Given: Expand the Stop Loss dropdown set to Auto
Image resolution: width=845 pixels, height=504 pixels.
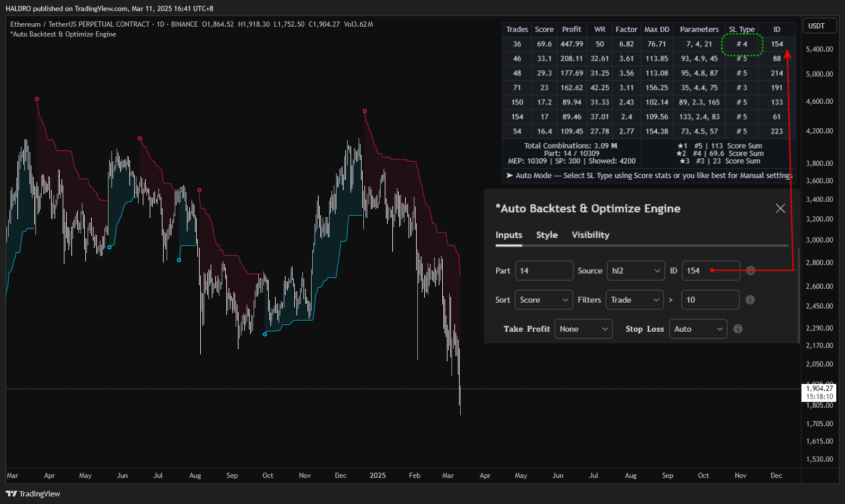Looking at the screenshot, I should click(x=698, y=329).
